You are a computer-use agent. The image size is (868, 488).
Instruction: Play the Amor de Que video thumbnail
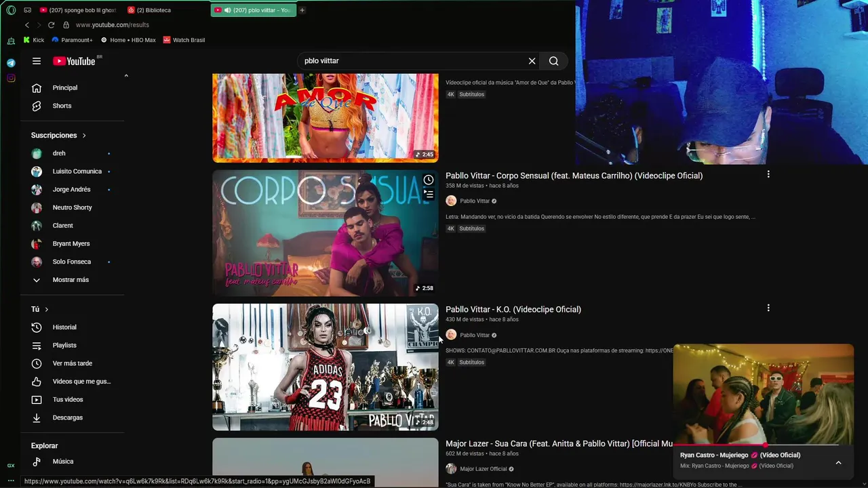(x=325, y=118)
